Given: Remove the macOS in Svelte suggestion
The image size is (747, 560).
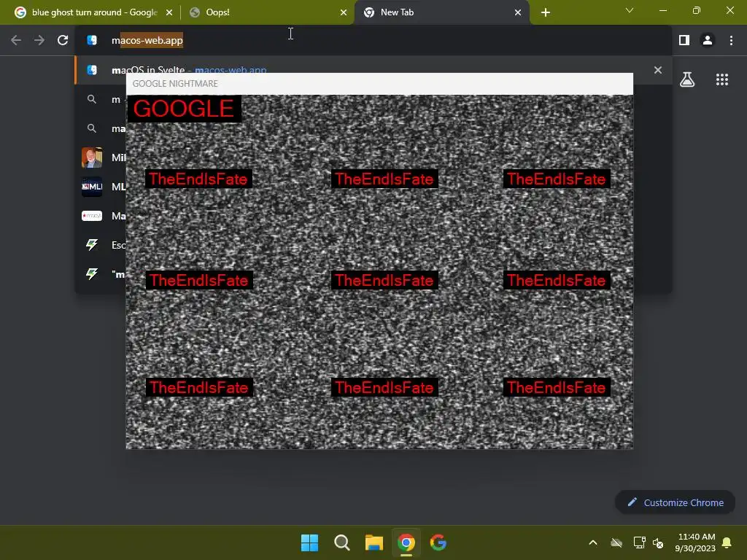Looking at the screenshot, I should tap(658, 70).
